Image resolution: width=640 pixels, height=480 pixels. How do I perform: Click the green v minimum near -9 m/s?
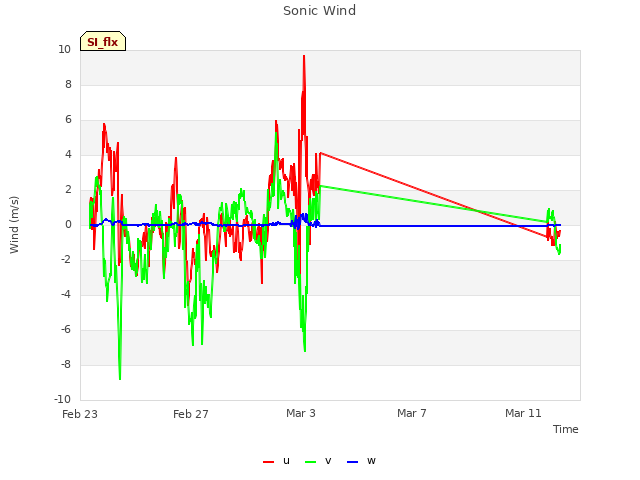tap(120, 378)
